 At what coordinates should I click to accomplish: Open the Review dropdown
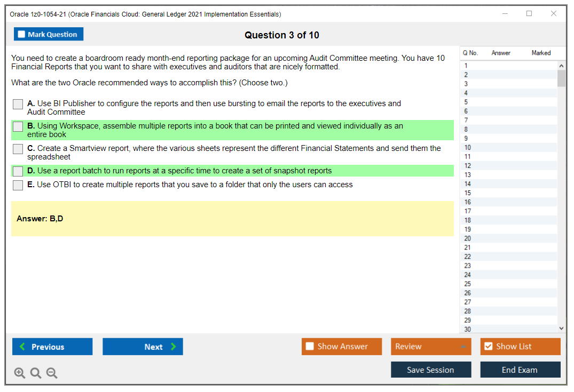[x=430, y=347]
